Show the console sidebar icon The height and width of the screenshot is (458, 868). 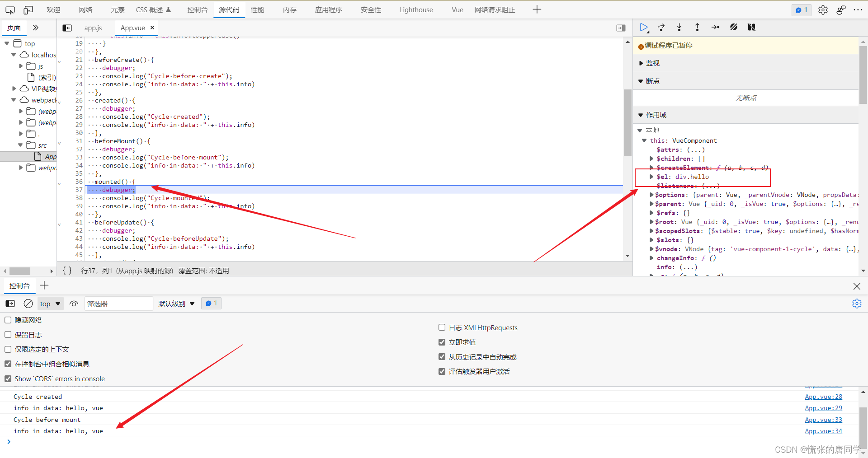(10, 304)
